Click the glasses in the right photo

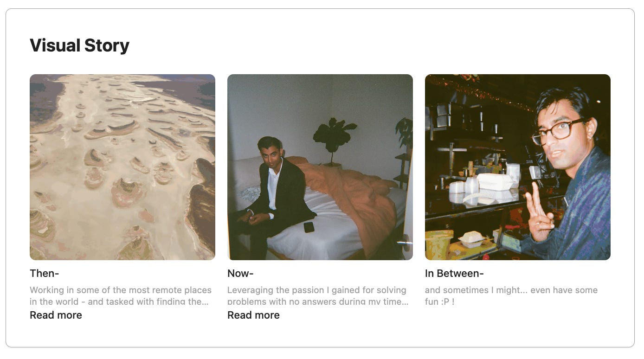point(558,131)
